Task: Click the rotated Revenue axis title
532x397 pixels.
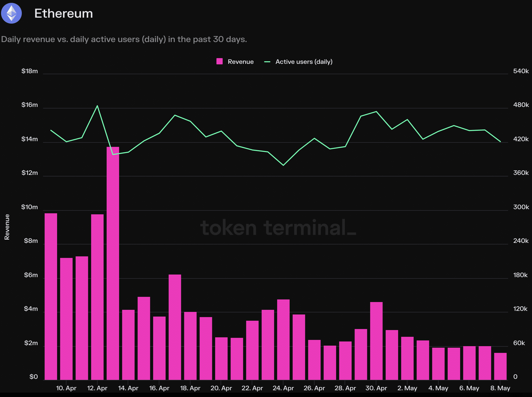Action: click(7, 227)
